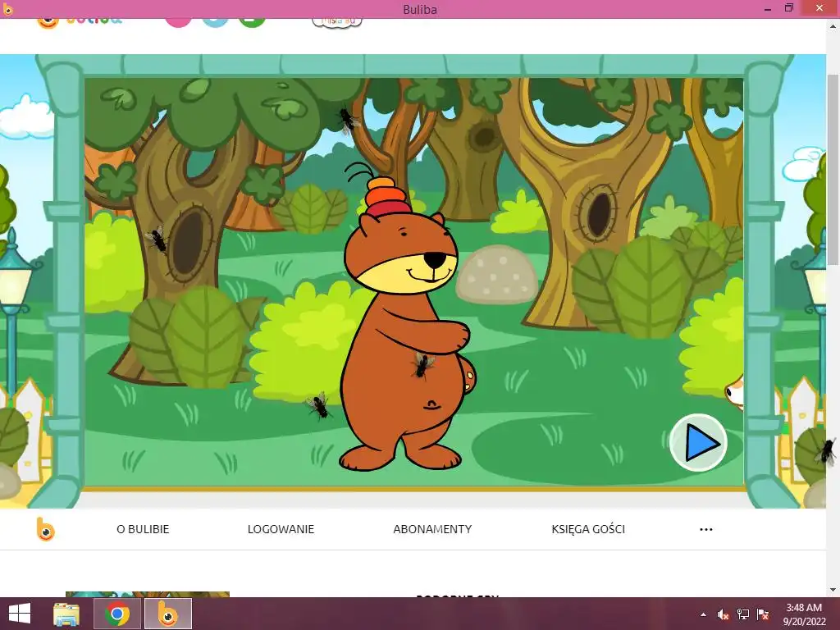Click the taskbar clock showing 3:48 AM
The image size is (840, 630).
(x=804, y=614)
